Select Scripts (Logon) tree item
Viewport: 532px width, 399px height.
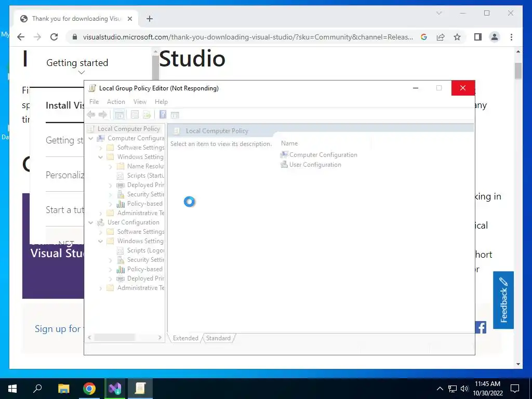145,250
